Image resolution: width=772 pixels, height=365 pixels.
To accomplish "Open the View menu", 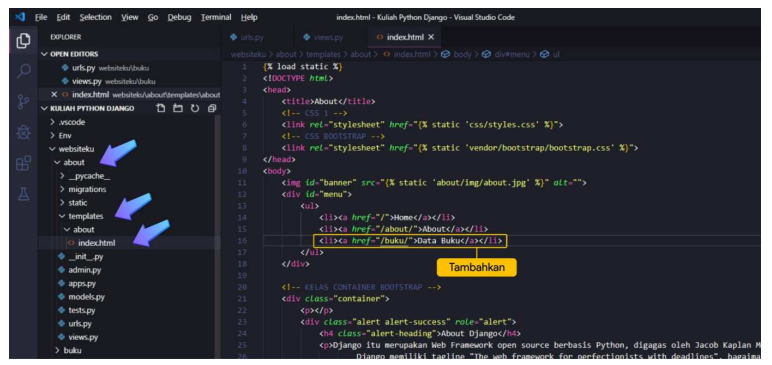I will click(x=129, y=17).
